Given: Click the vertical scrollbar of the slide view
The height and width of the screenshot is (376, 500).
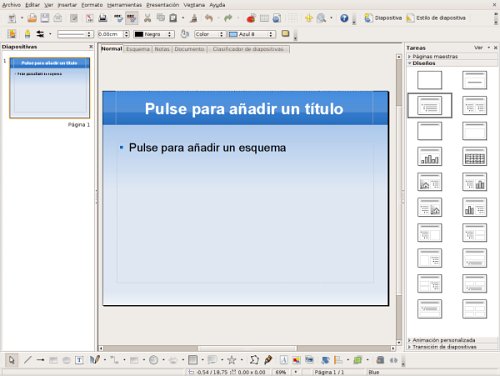Looking at the screenshot, I should point(399,200).
